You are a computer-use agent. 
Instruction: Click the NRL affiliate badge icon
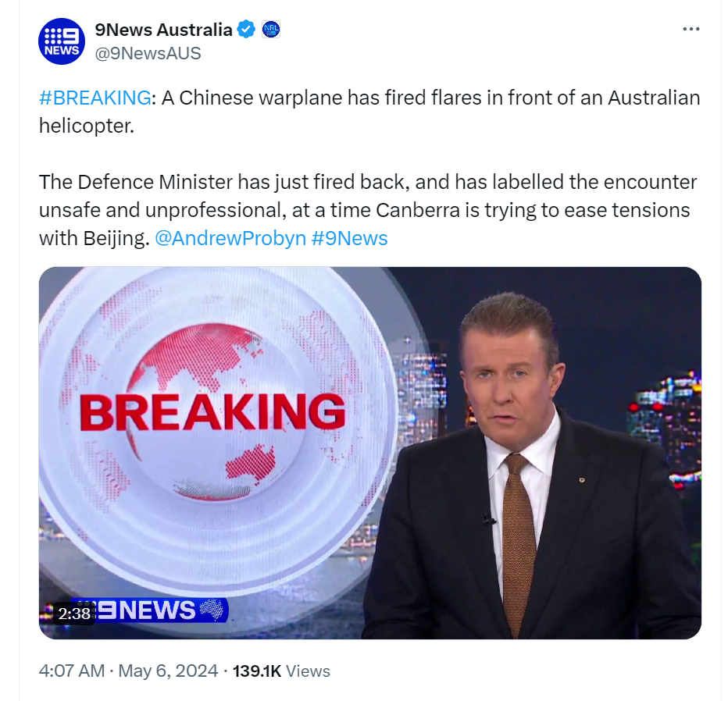(271, 30)
